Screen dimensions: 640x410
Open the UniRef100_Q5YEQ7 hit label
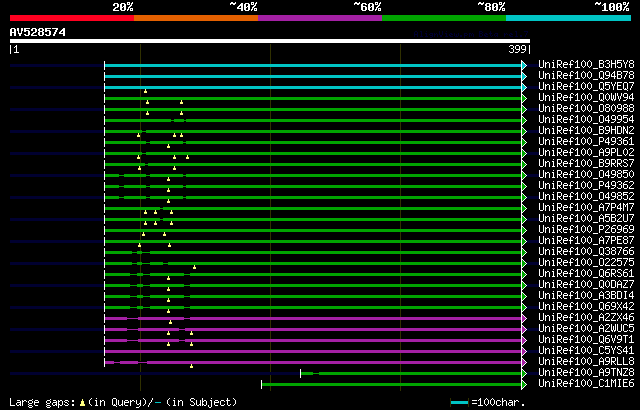(586, 86)
